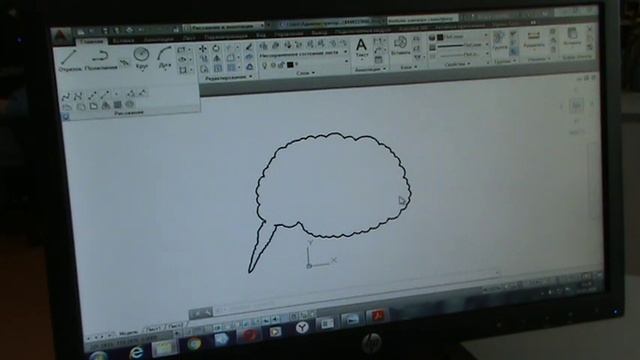Viewport: 640px width, 360px height.
Task: Select the Spline CV tool in expanded Рисование
Action: (78, 96)
